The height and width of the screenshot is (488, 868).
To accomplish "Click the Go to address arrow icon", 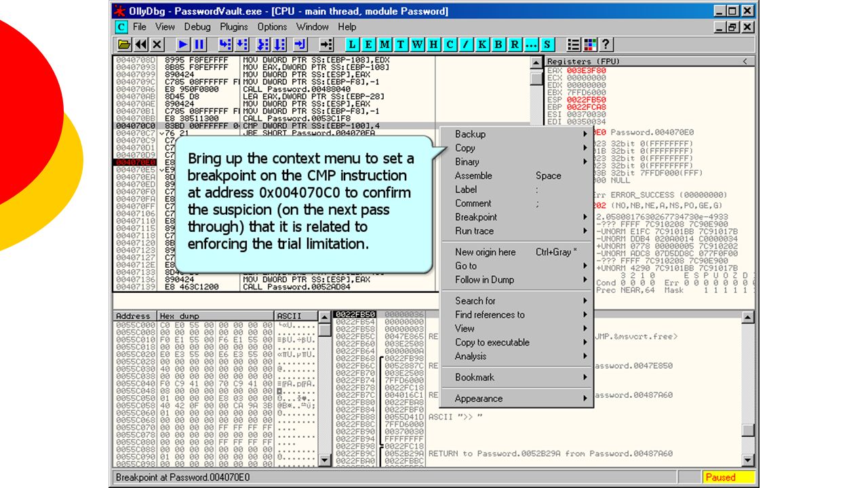I will point(326,45).
